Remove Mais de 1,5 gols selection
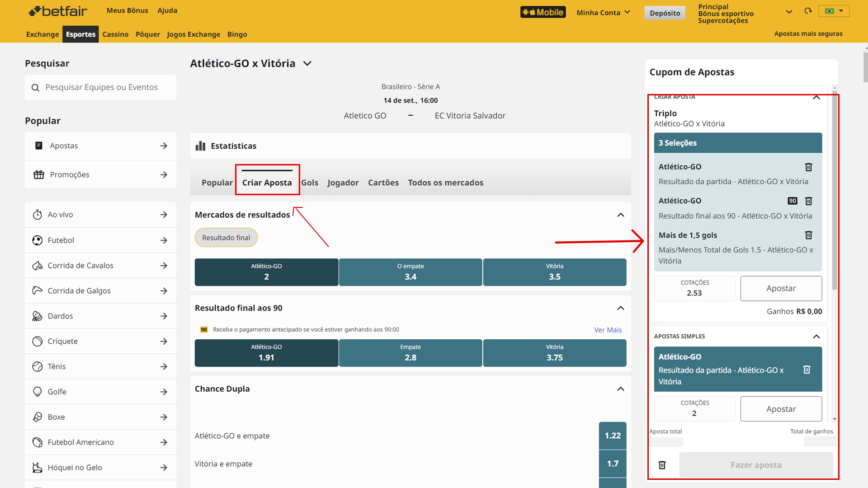The image size is (868, 488). (809, 235)
